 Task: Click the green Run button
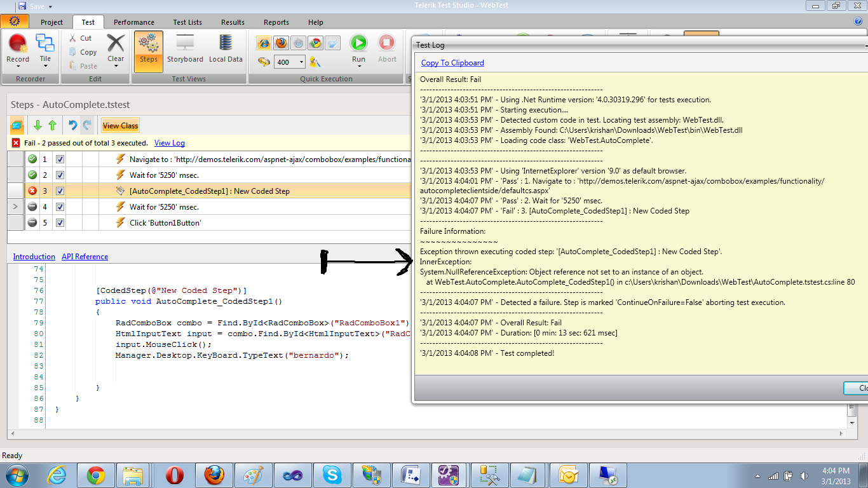tap(359, 43)
